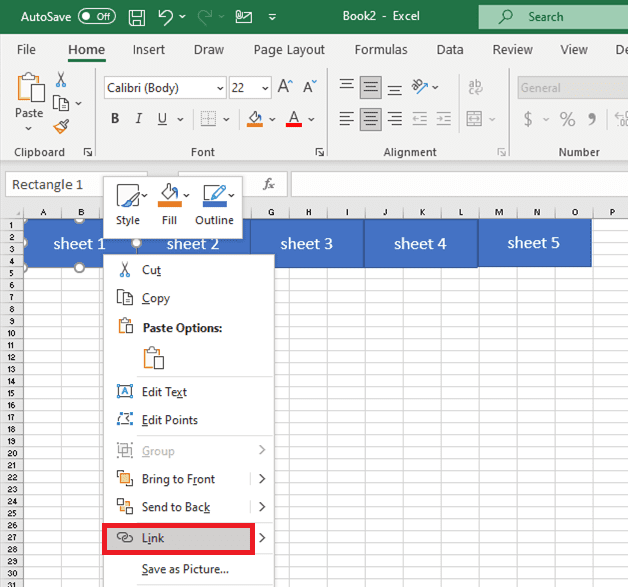The image size is (628, 587).
Task: Click the Increase Indent icon
Action: (x=444, y=119)
